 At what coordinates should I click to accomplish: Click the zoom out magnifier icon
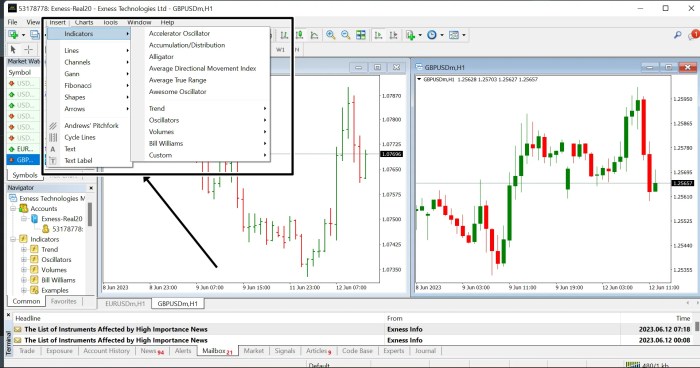coord(346,35)
